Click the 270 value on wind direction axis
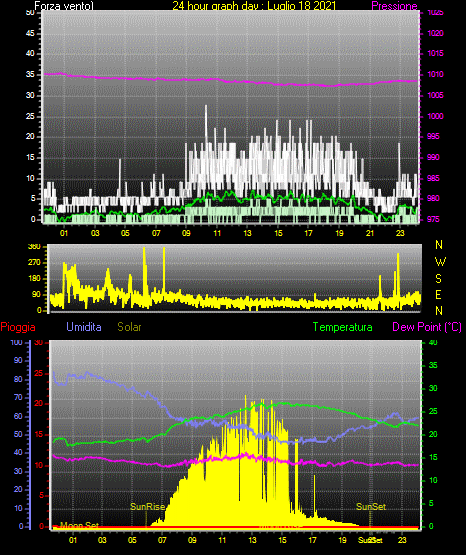The height and width of the screenshot is (555, 466). click(x=34, y=263)
